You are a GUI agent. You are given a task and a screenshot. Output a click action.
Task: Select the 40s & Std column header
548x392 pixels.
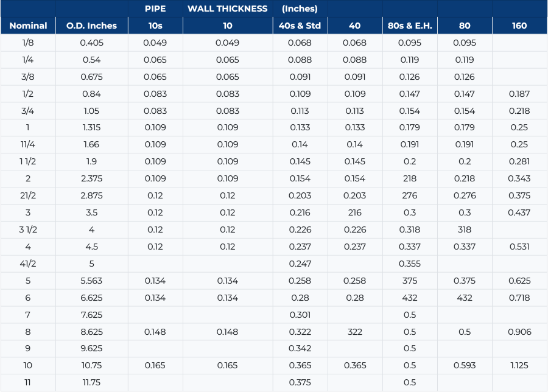(300, 26)
